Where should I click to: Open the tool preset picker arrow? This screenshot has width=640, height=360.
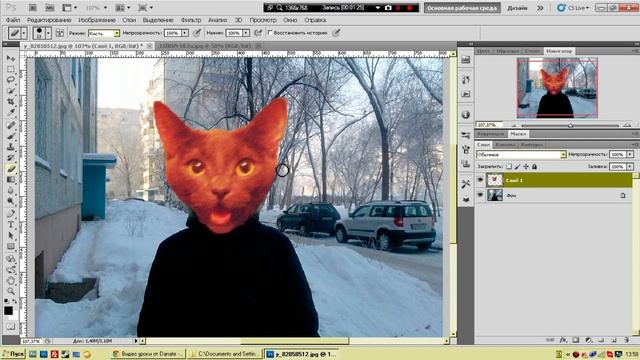pos(24,33)
